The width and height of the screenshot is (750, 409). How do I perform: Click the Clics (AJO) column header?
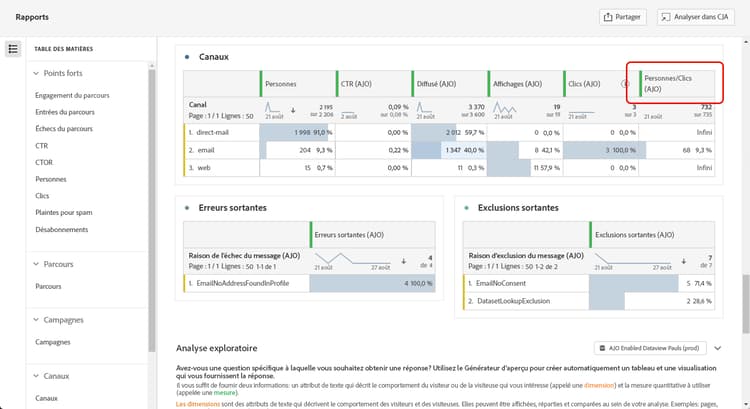click(x=601, y=84)
